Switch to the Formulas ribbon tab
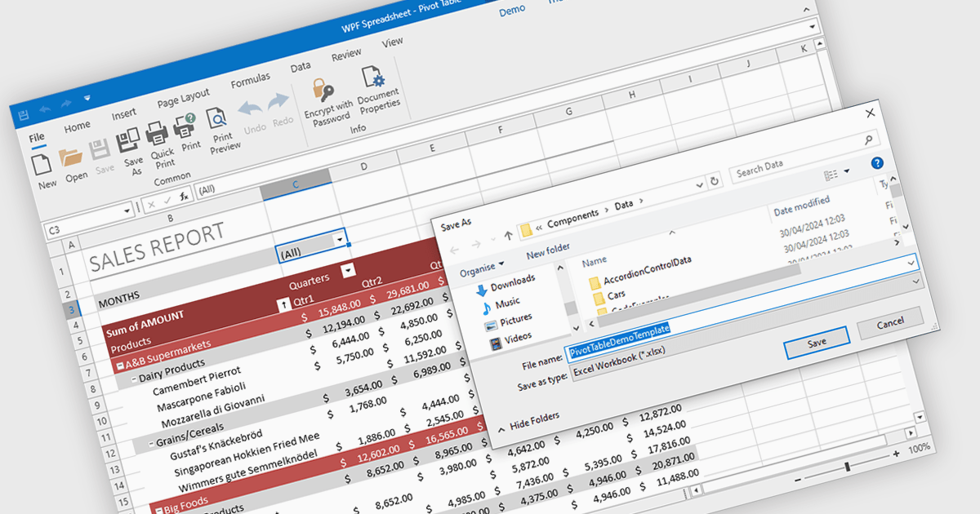This screenshot has width=980, height=514. (x=250, y=80)
